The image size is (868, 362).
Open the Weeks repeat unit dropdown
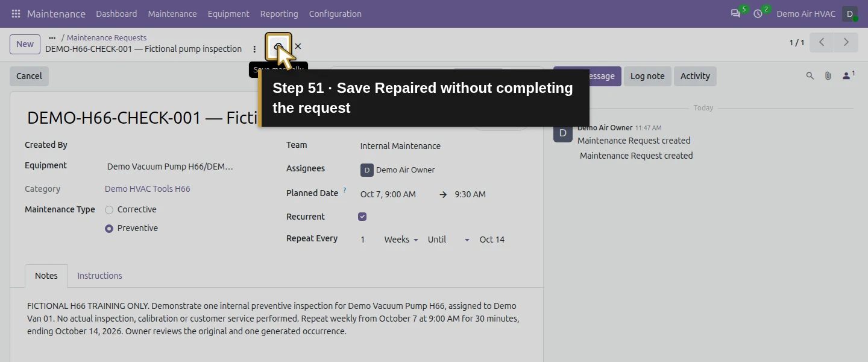pos(401,240)
